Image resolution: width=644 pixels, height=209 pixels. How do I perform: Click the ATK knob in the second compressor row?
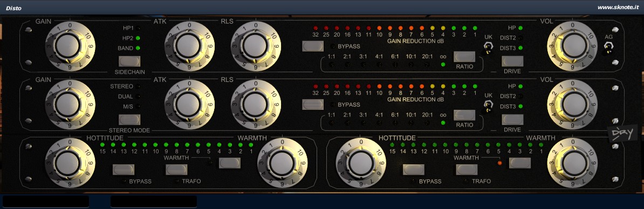pyautogui.click(x=189, y=104)
